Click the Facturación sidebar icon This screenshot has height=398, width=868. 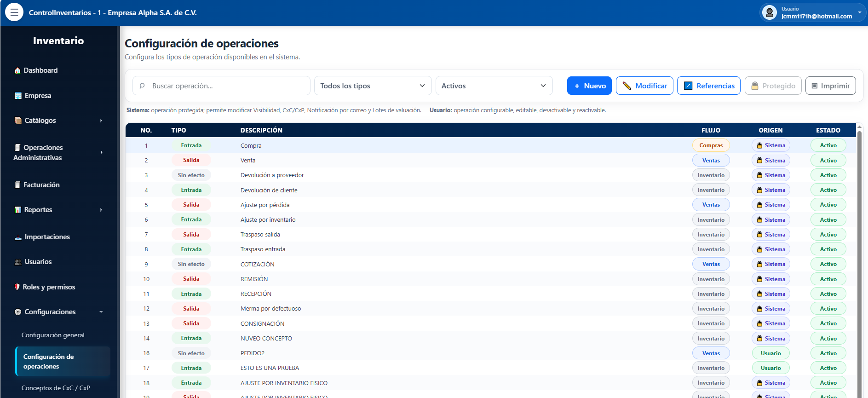(x=17, y=185)
